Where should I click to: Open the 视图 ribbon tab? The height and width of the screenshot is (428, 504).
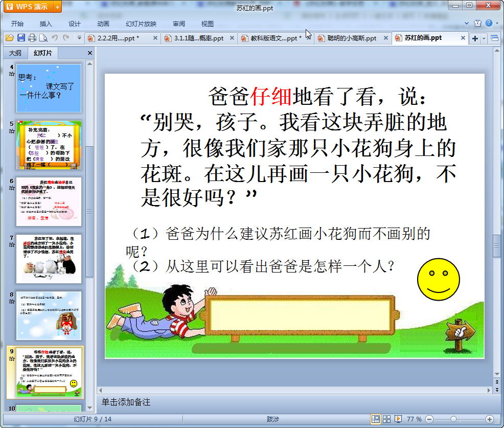[x=208, y=24]
